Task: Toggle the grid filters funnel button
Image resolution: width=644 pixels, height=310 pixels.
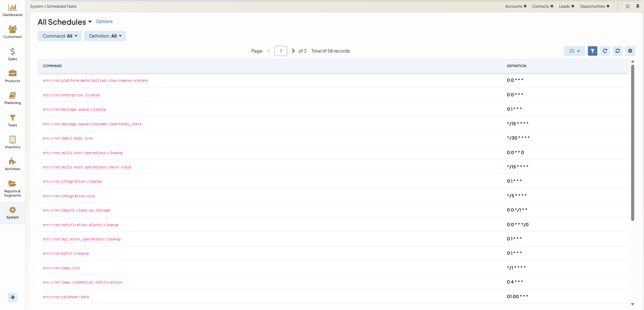Action: (592, 51)
